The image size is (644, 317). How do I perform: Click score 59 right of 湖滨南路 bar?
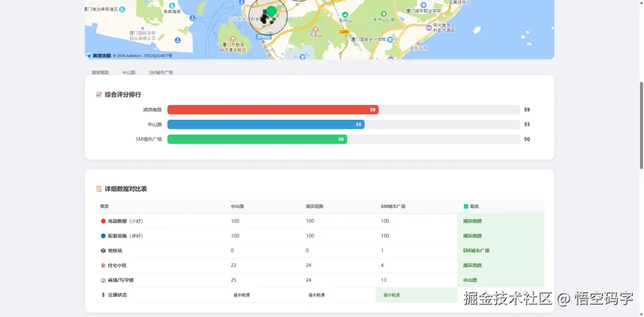pyautogui.click(x=527, y=110)
